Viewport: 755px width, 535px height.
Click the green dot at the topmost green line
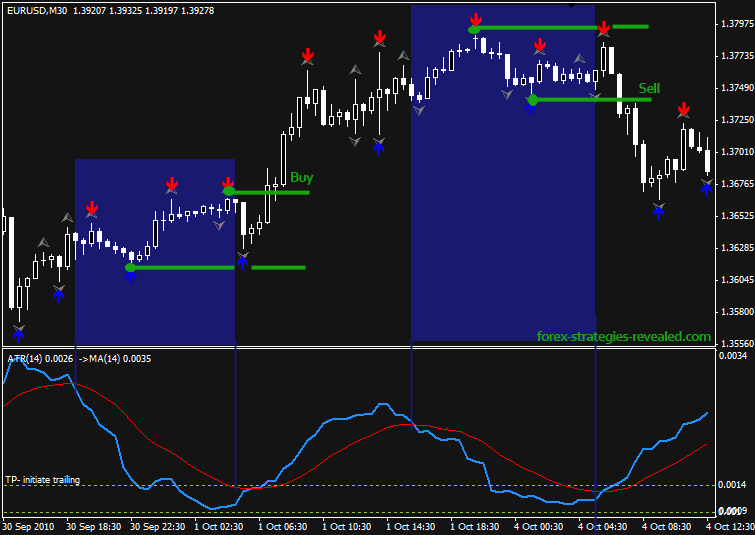[x=474, y=30]
